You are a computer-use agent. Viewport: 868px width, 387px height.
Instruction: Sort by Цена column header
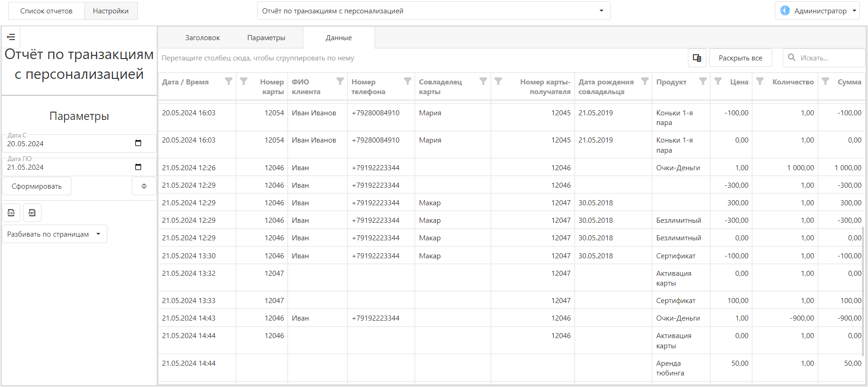click(x=739, y=82)
